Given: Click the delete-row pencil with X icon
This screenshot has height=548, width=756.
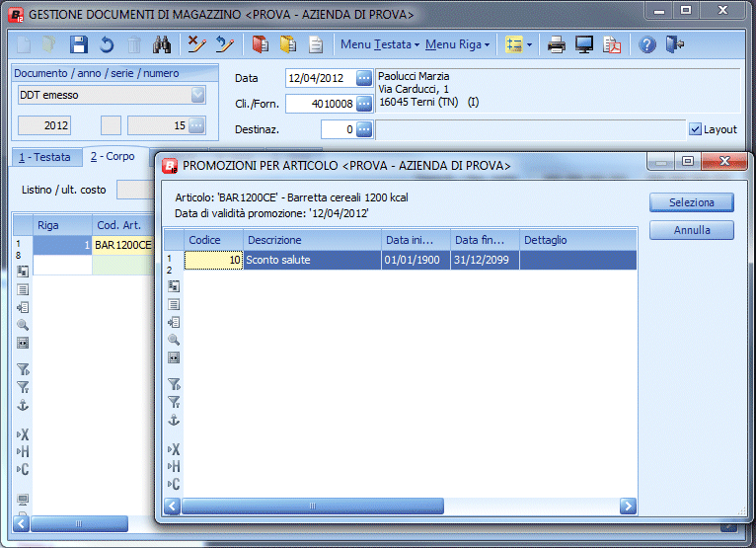Looking at the screenshot, I should pyautogui.click(x=196, y=44).
